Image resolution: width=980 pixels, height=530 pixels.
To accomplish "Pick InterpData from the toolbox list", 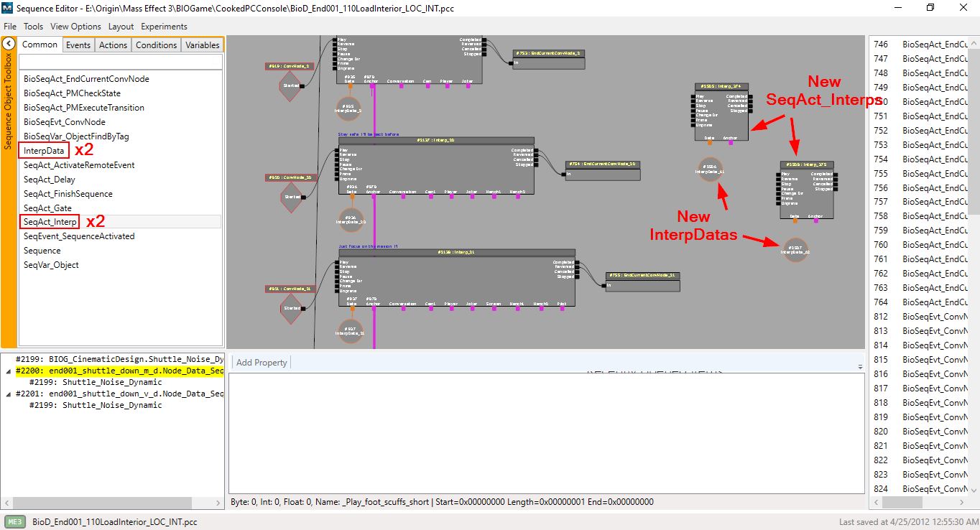I will 44,151.
